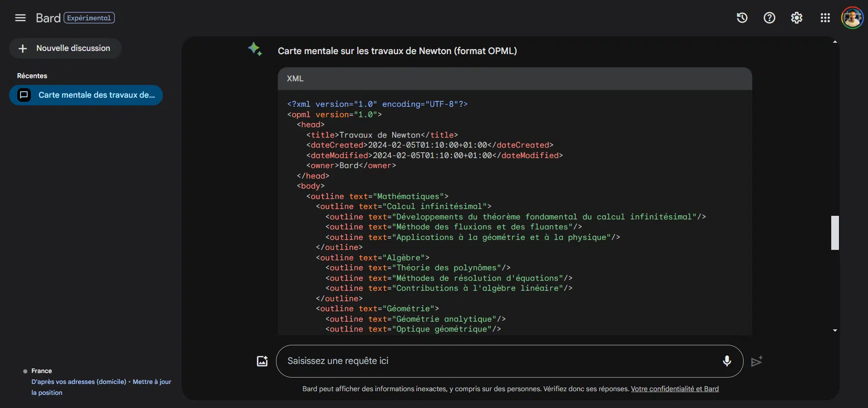Start a Nouvelle discussion
The width and height of the screenshot is (868, 408).
tap(65, 48)
